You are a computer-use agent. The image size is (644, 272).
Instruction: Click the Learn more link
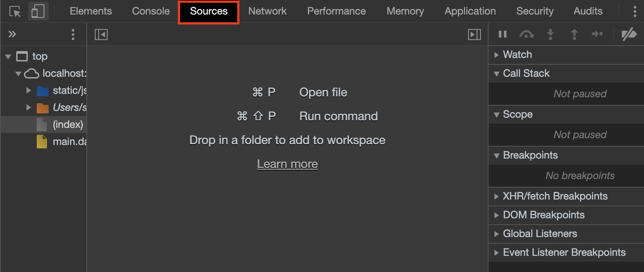[x=287, y=164]
